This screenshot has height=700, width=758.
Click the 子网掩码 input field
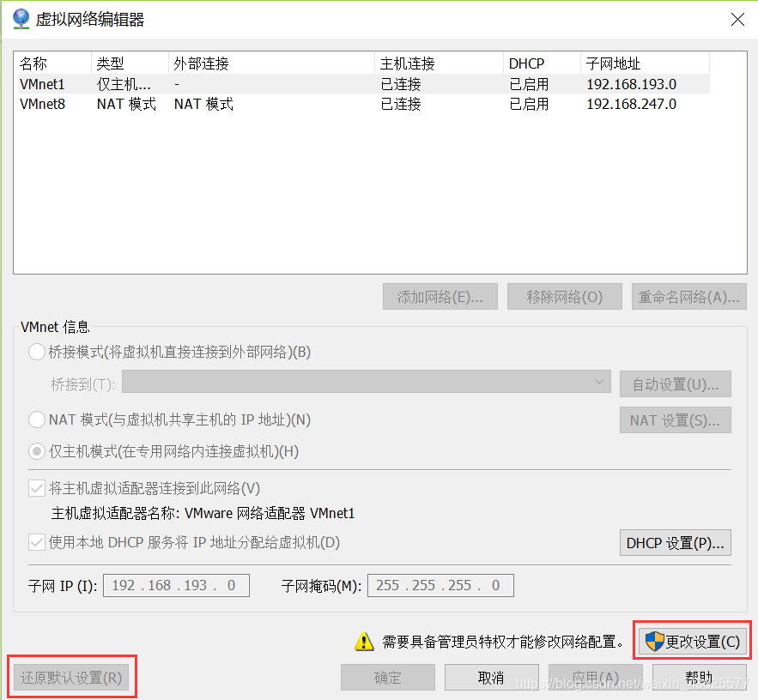(440, 586)
